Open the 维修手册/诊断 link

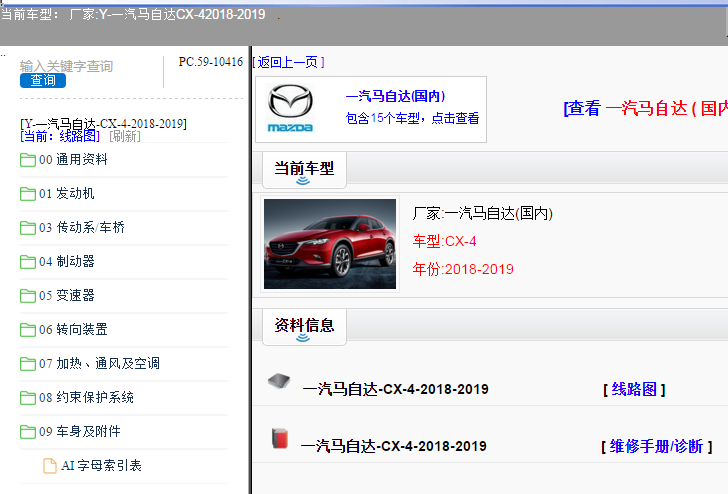pyautogui.click(x=656, y=447)
